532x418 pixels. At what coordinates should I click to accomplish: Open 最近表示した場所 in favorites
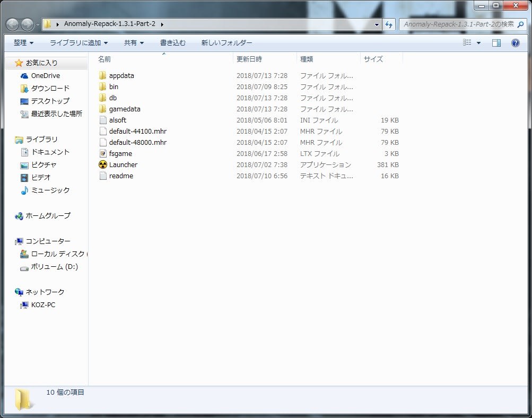[x=57, y=114]
